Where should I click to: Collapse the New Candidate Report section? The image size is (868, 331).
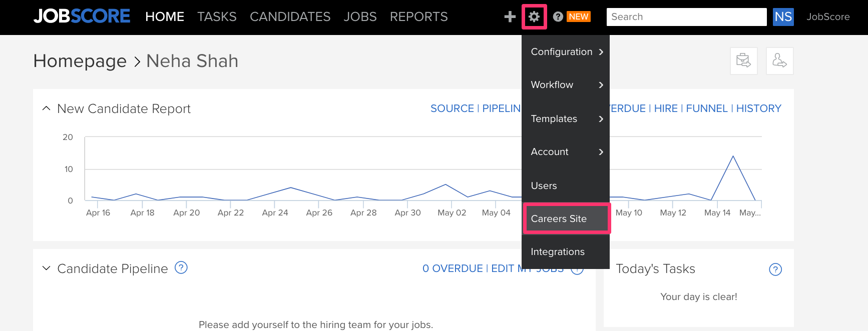pos(47,108)
